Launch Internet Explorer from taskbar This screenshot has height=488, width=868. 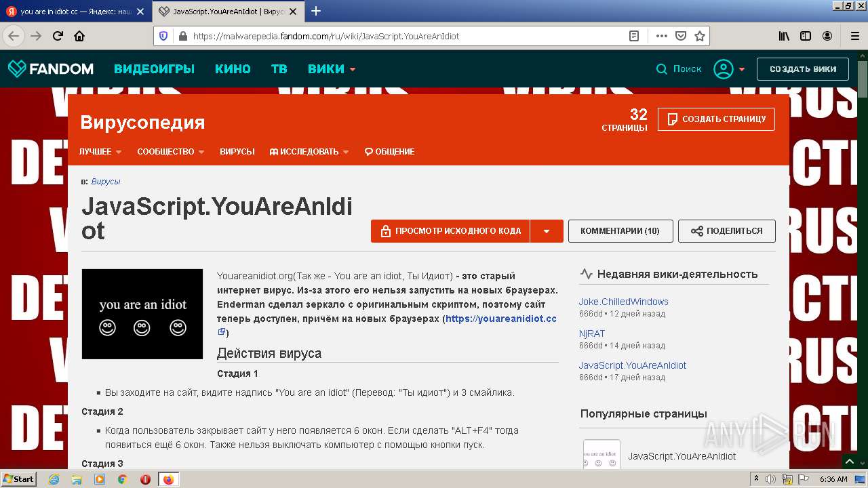click(54, 479)
